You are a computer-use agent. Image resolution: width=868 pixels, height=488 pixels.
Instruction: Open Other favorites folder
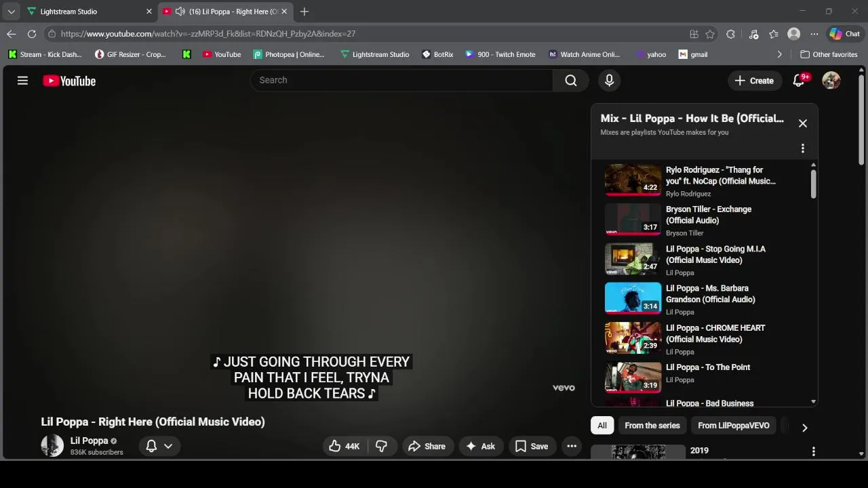click(829, 54)
